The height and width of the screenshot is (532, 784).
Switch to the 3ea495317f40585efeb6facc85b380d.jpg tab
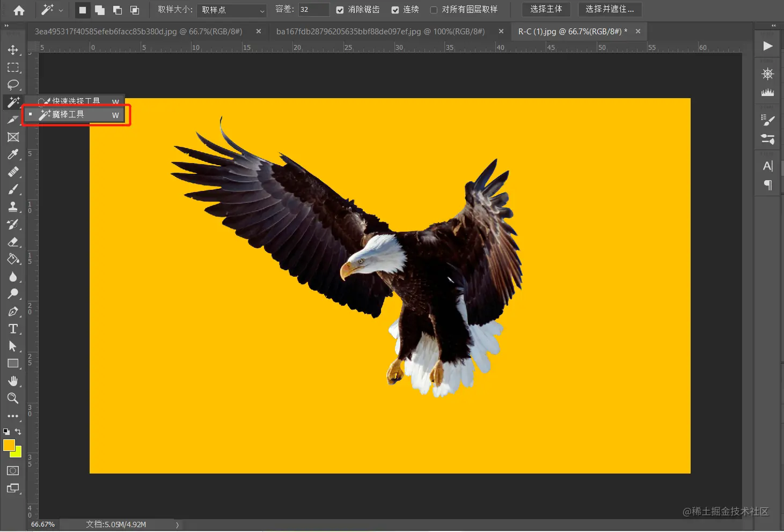tap(138, 32)
